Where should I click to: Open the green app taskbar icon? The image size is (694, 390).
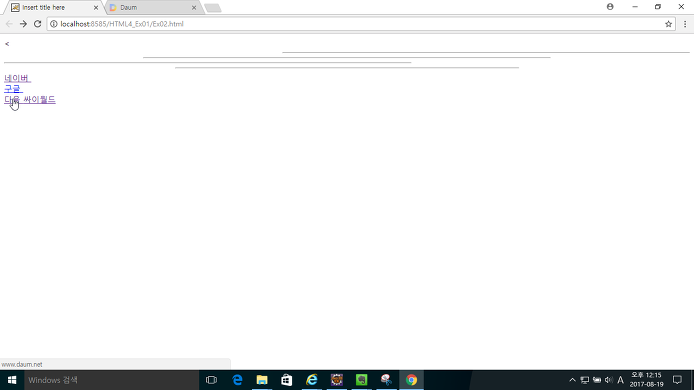[362, 380]
